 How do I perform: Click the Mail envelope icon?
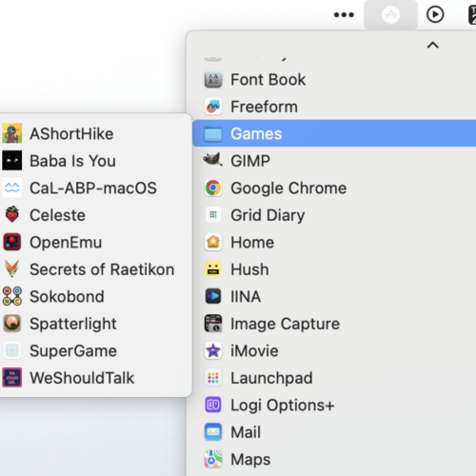pyautogui.click(x=213, y=432)
